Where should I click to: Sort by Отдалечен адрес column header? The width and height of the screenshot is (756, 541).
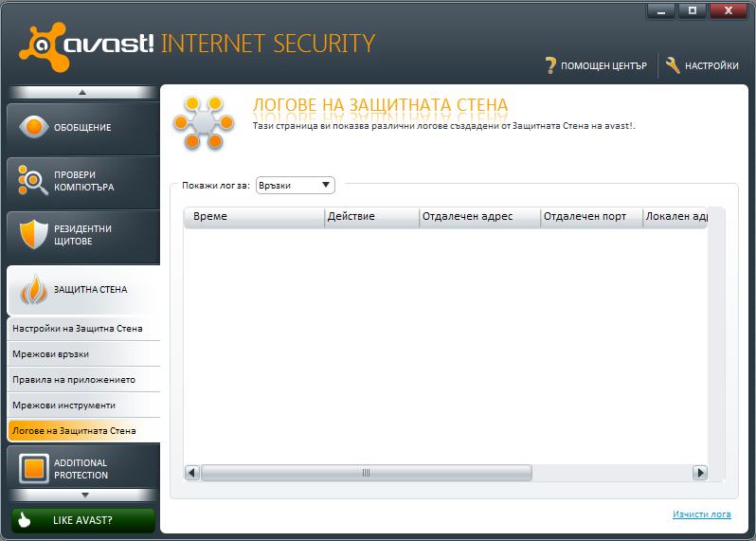(x=479, y=217)
